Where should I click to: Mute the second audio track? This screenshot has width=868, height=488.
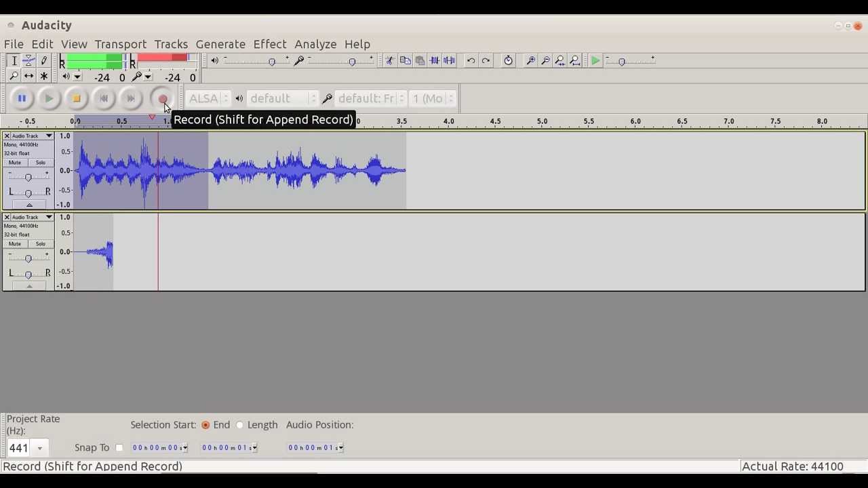pyautogui.click(x=15, y=244)
